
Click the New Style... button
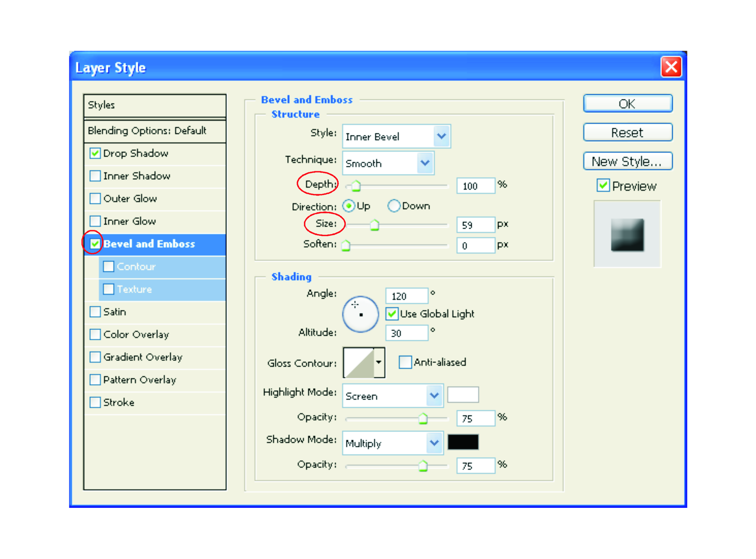pos(627,161)
